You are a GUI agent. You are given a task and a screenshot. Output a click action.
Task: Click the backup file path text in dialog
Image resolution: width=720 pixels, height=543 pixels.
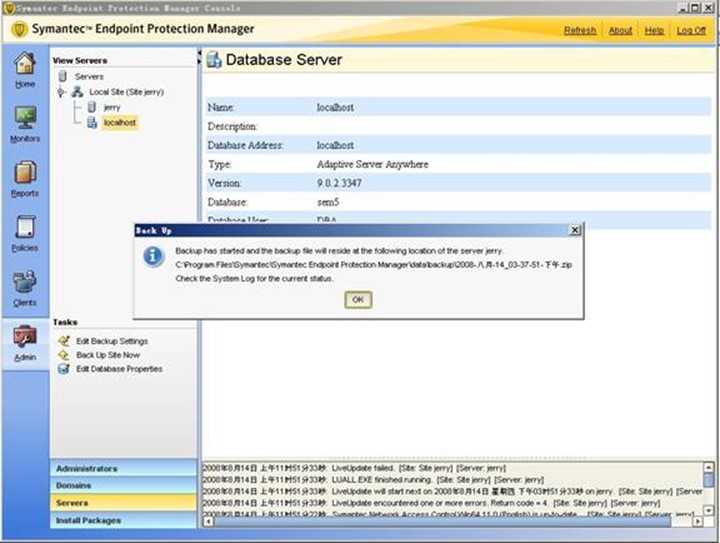coord(374,265)
